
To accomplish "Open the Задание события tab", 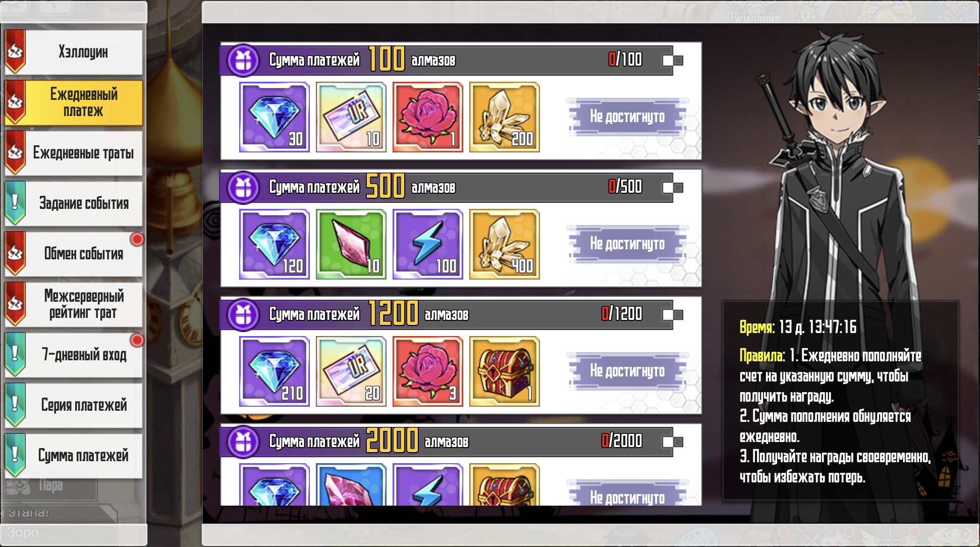I will [x=74, y=203].
